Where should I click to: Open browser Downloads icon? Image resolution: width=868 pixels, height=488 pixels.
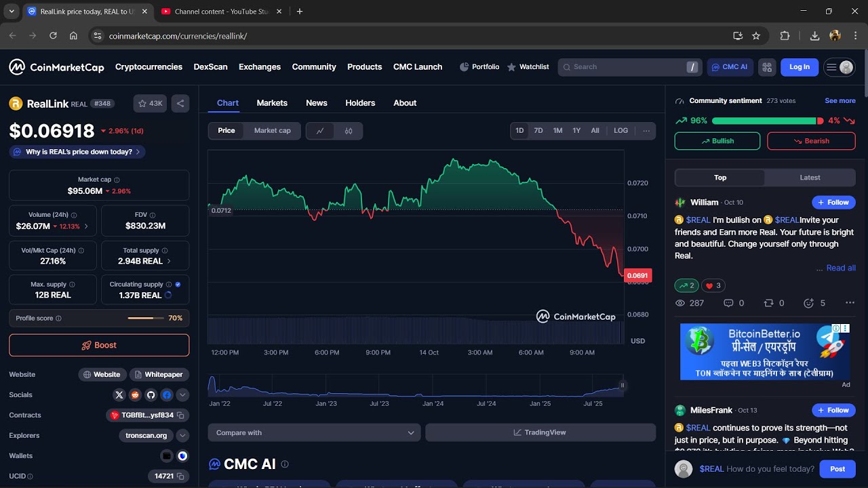point(814,36)
